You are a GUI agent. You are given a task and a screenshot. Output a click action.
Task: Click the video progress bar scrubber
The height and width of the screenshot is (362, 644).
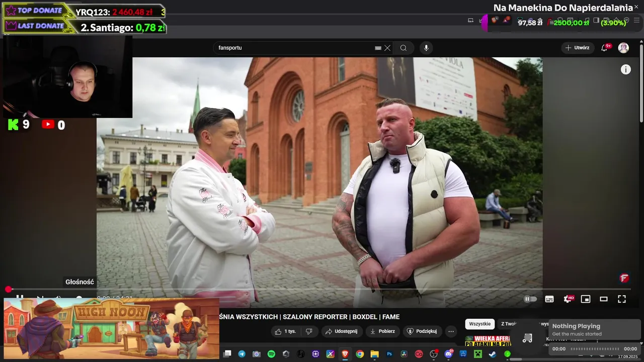point(9,289)
